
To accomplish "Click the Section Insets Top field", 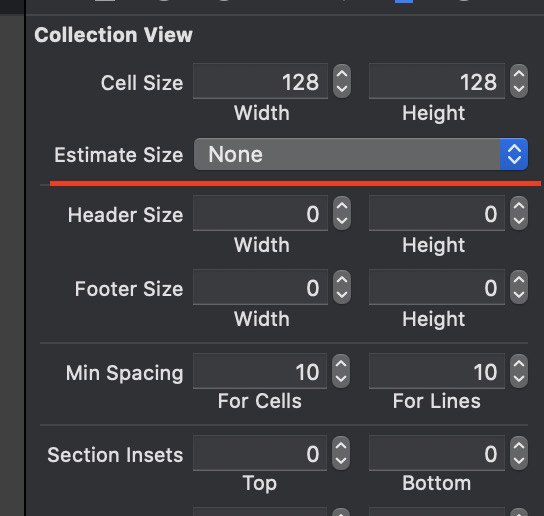I will point(260,453).
